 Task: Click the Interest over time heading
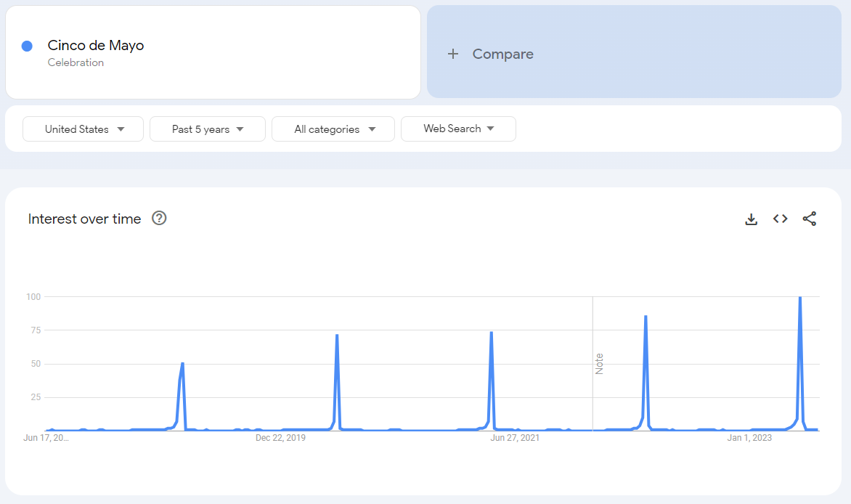coord(84,219)
